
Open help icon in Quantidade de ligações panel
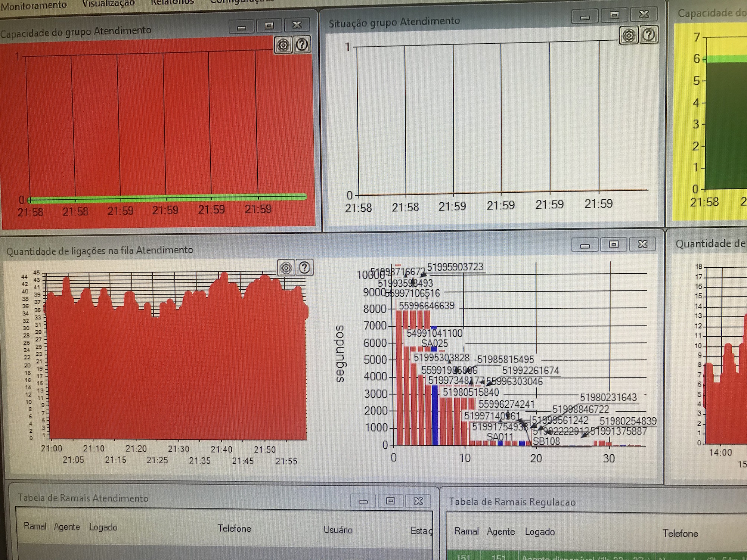click(304, 267)
